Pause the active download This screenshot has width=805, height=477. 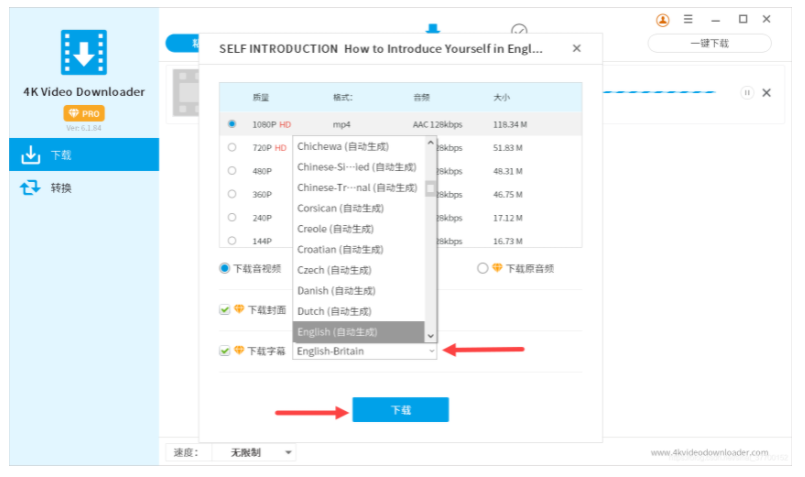click(747, 93)
